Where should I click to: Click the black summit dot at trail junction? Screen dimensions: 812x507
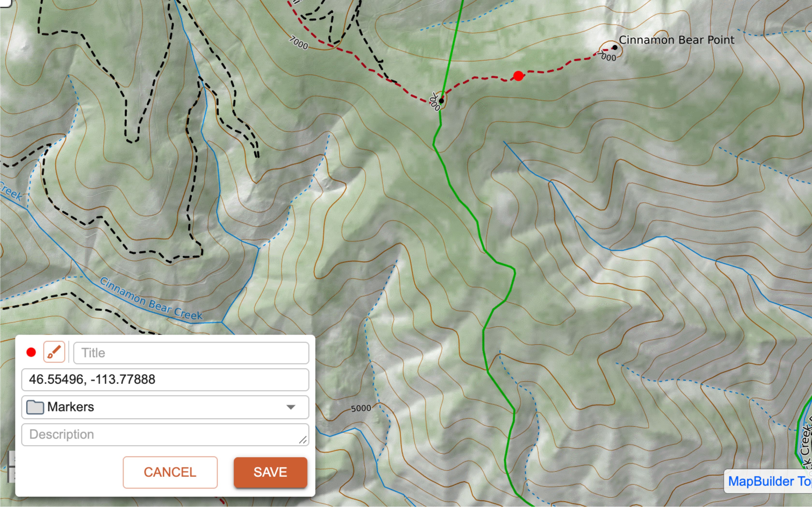coord(442,101)
